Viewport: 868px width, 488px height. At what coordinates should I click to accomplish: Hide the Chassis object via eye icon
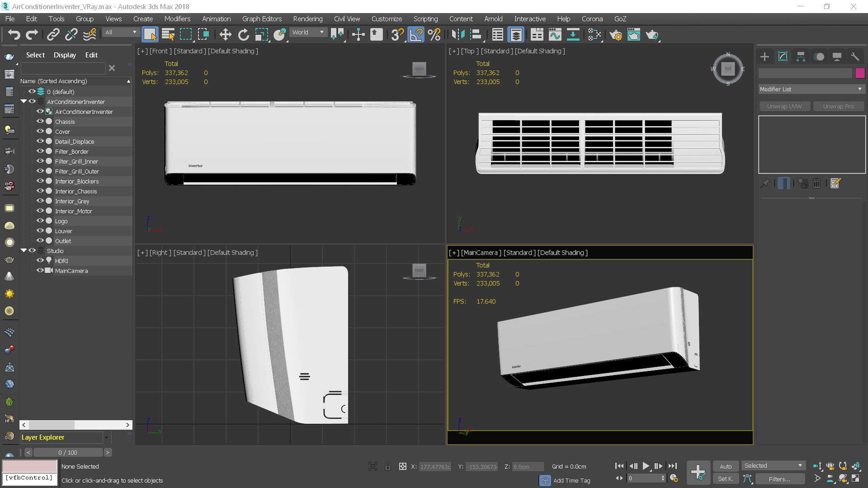40,122
